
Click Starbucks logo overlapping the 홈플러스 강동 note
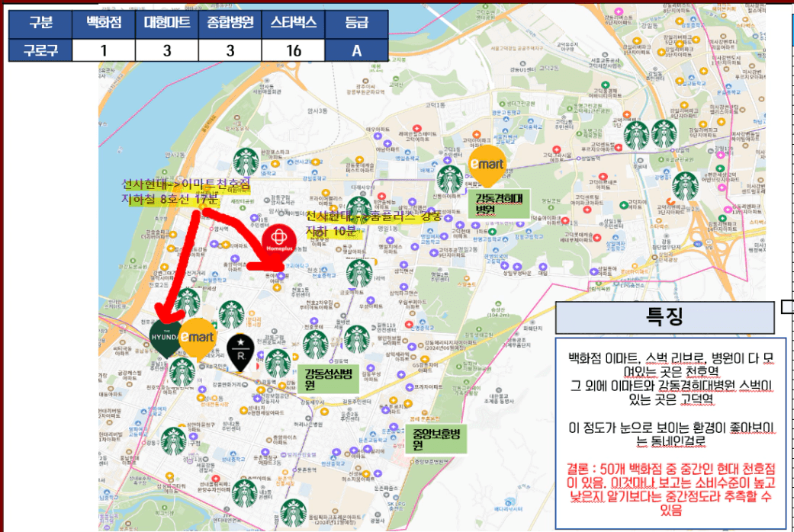click(359, 210)
